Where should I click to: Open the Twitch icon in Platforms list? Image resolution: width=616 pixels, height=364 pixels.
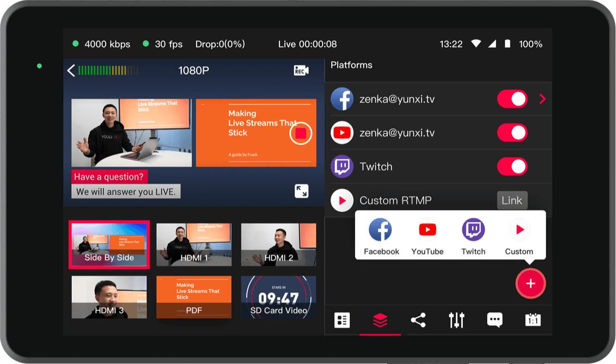(x=342, y=166)
